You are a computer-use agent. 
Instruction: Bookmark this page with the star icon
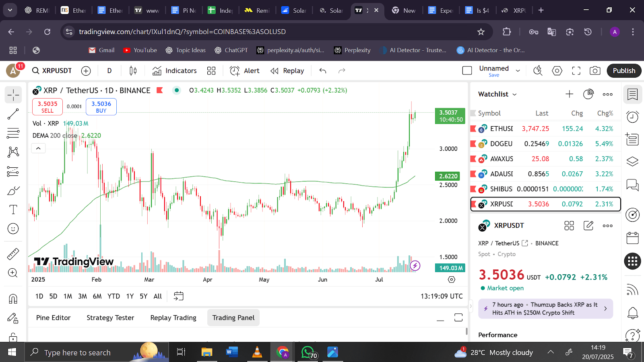pyautogui.click(x=481, y=32)
